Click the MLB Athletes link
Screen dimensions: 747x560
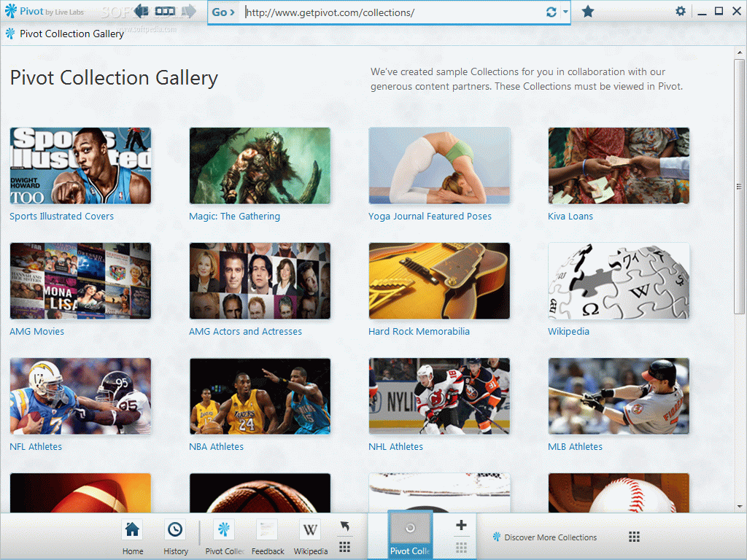pyautogui.click(x=575, y=447)
